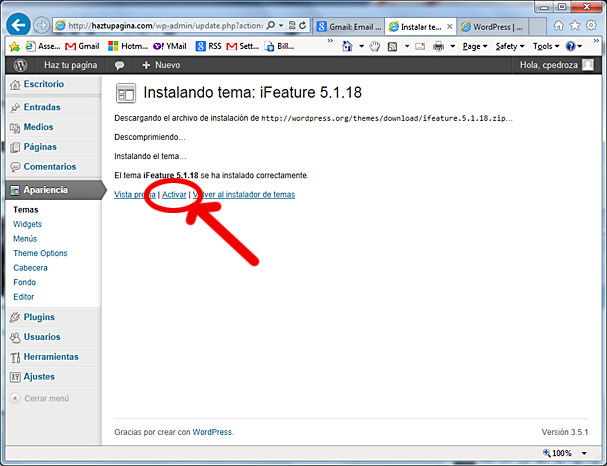
Task: Open browser settings gear icon
Action: 591,26
